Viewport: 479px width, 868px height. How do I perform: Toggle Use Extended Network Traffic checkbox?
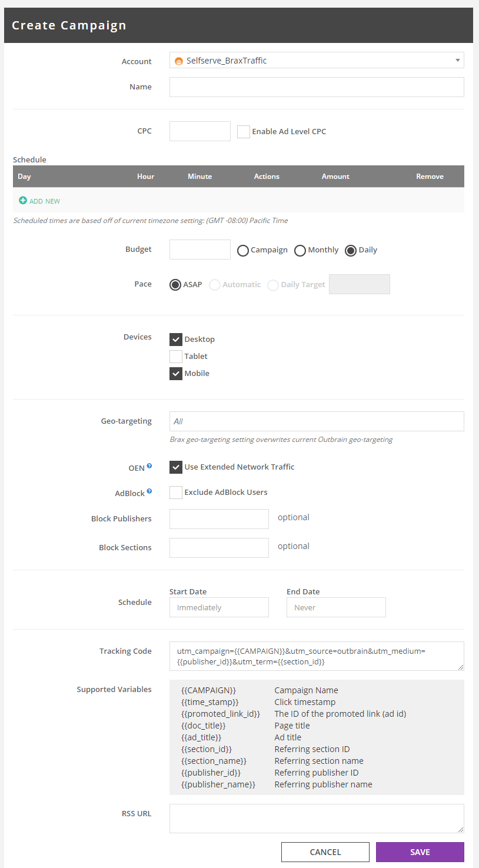[x=176, y=467]
